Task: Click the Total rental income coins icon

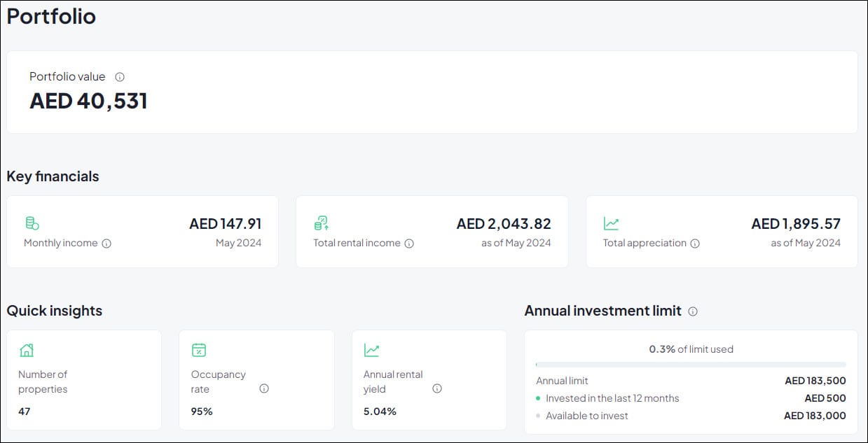Action: click(322, 223)
